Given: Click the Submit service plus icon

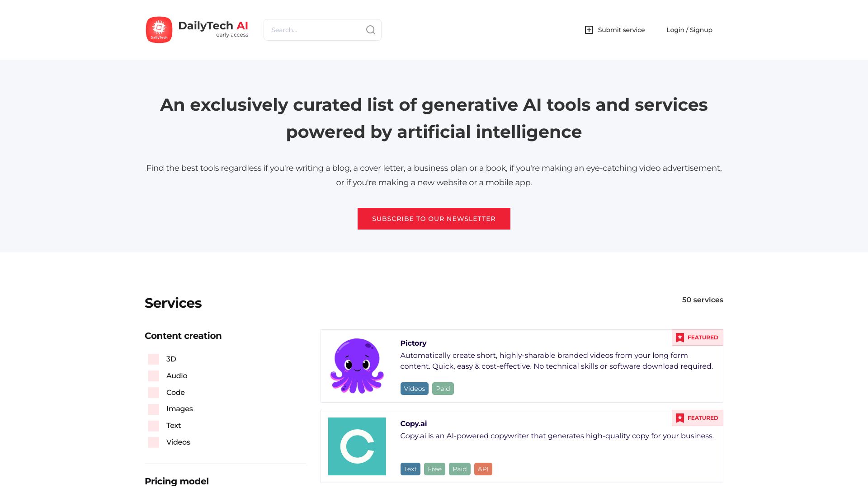Looking at the screenshot, I should tap(589, 29).
